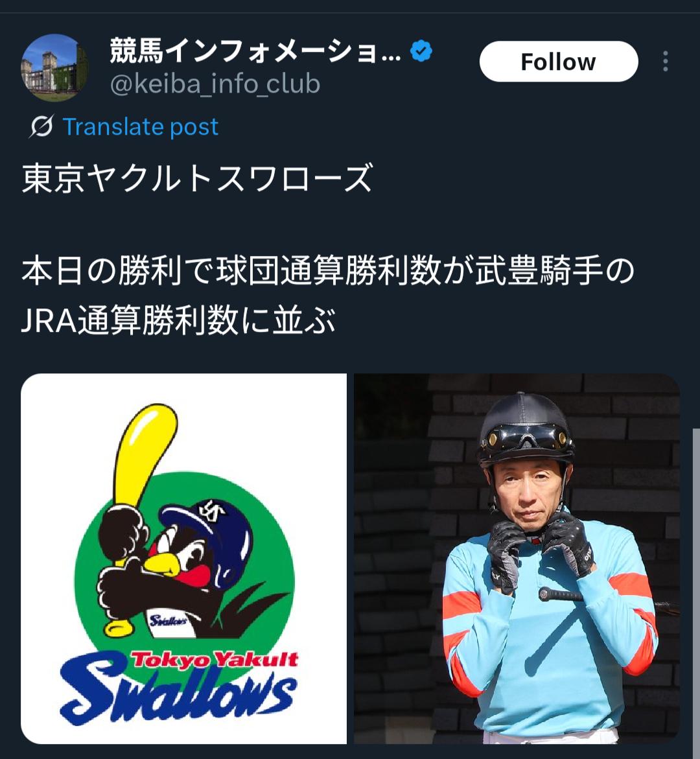Click the Grok translate icon beside Translate post
Screen dimensions: 700x759
(41, 127)
